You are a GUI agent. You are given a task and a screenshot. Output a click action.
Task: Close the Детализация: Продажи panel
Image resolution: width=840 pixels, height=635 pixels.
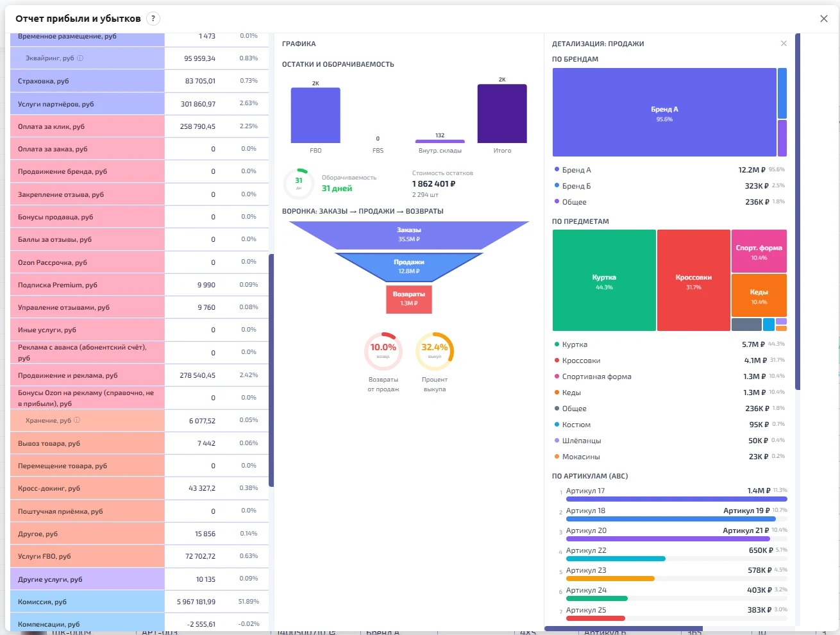tap(784, 44)
